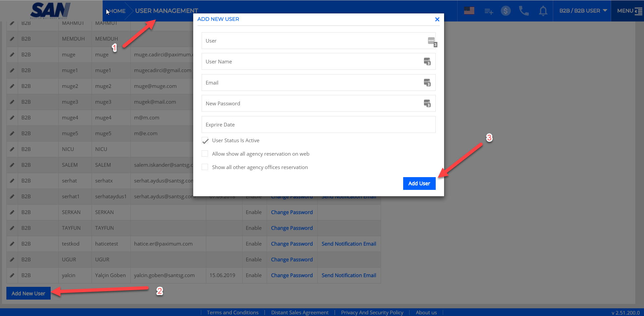
Task: Enable Allow show all agency reservation on web
Action: [x=205, y=154]
